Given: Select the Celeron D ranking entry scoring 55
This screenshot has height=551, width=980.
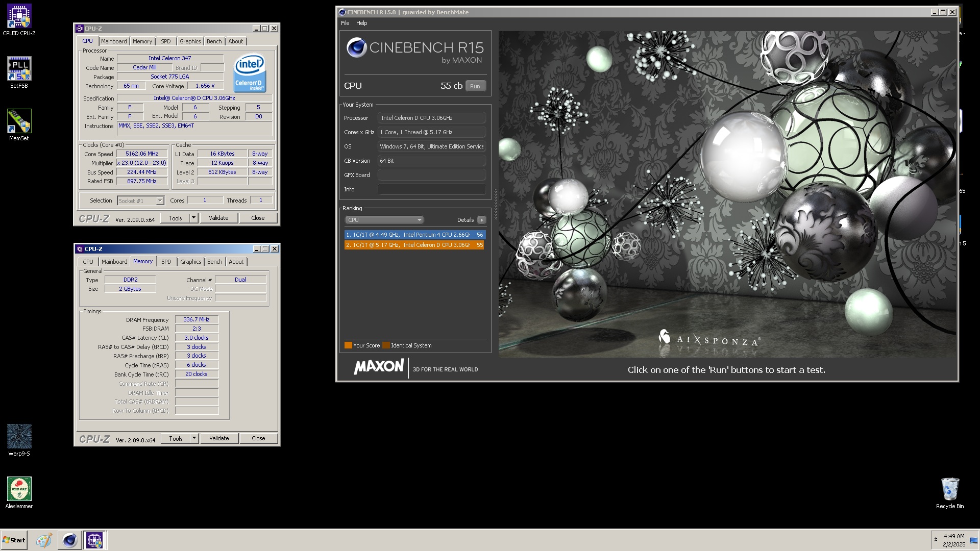Looking at the screenshot, I should coord(414,245).
